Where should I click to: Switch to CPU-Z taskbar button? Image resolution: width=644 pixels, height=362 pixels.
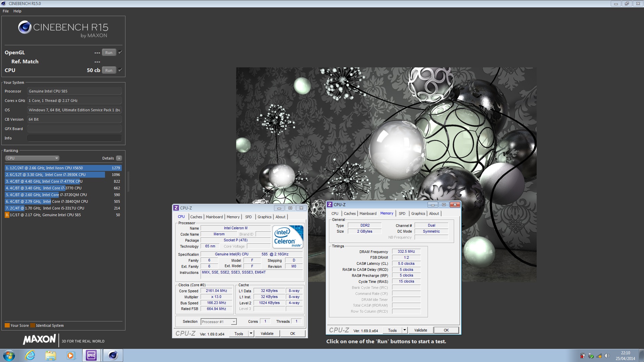[x=91, y=356]
